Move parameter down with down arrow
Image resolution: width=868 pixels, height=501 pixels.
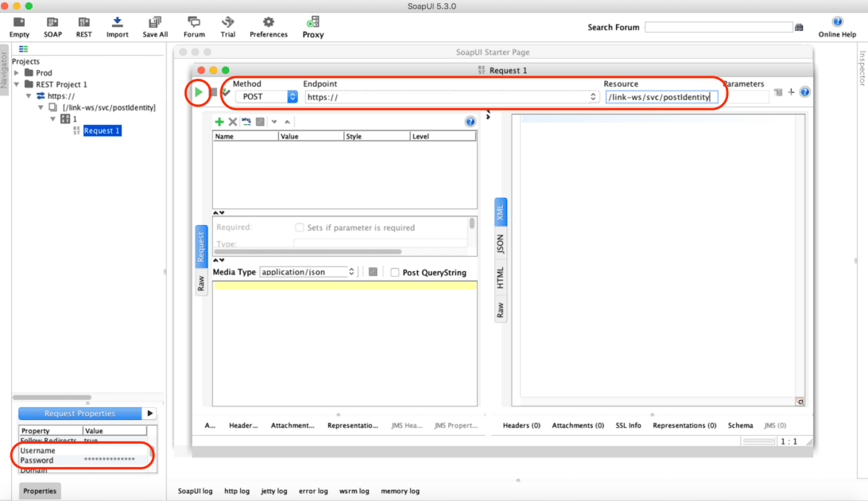tap(274, 122)
